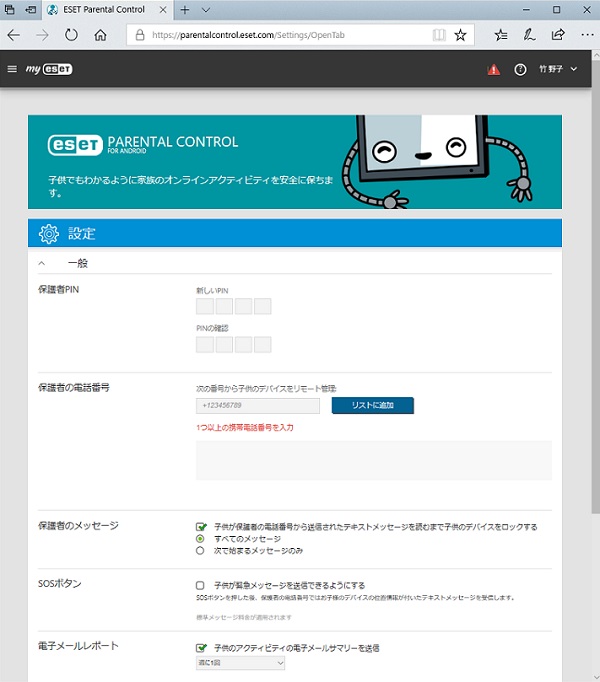Click scrollbar down arrow at bottom right
600x682 pixels.
tap(596, 677)
